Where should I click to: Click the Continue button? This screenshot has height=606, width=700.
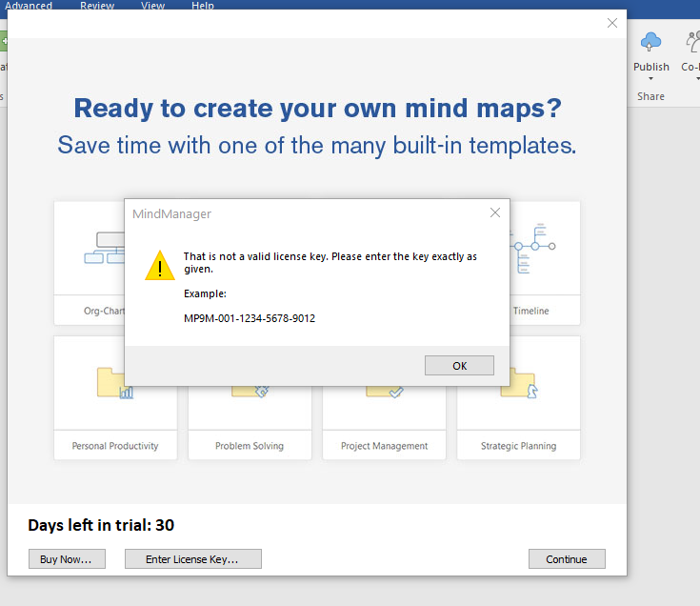click(x=567, y=559)
